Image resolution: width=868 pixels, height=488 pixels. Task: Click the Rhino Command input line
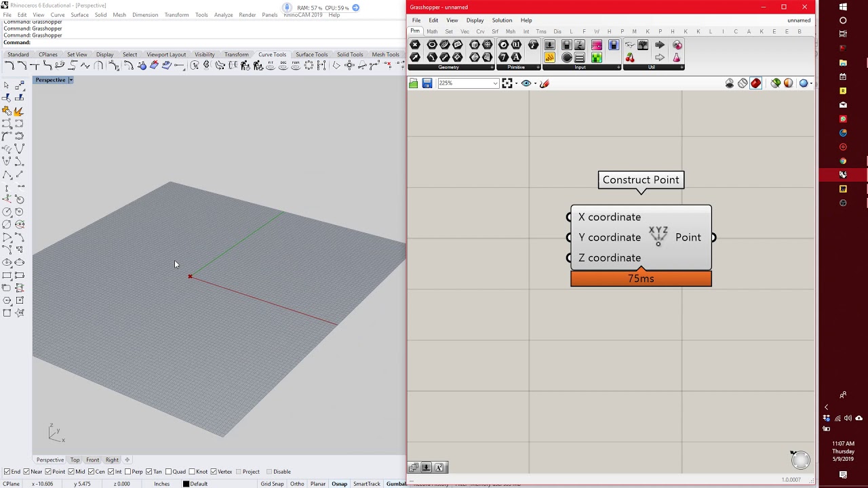pyautogui.click(x=203, y=43)
